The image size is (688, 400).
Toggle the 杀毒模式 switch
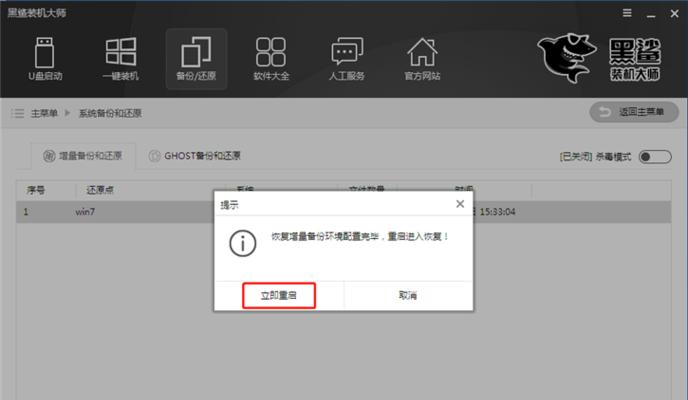pyautogui.click(x=655, y=157)
